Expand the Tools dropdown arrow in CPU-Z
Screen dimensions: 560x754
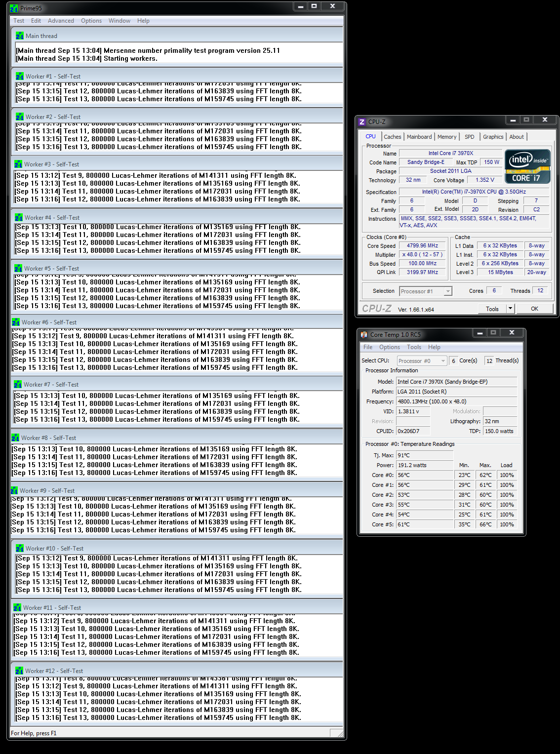[x=511, y=309]
